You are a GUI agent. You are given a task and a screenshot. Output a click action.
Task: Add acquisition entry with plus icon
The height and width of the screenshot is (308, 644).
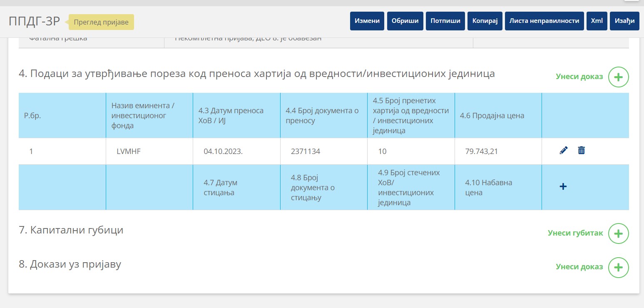[563, 186]
